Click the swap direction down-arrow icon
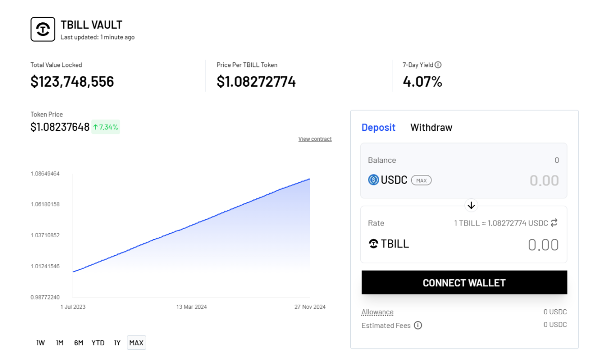This screenshot has height=364, width=602. point(471,205)
